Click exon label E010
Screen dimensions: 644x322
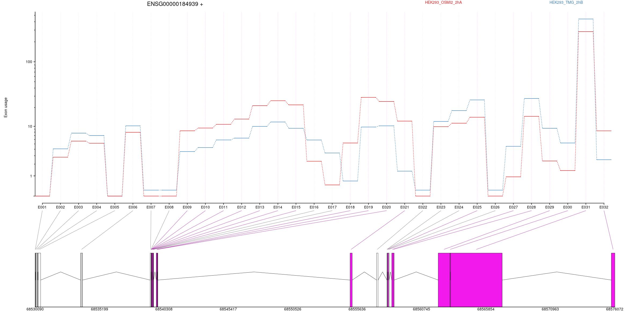[x=205, y=207]
